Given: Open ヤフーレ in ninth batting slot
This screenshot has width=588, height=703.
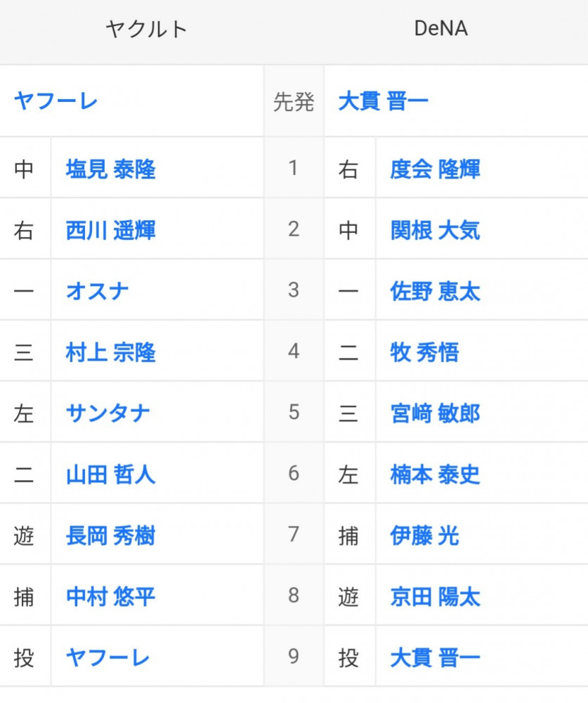Looking at the screenshot, I should (107, 658).
